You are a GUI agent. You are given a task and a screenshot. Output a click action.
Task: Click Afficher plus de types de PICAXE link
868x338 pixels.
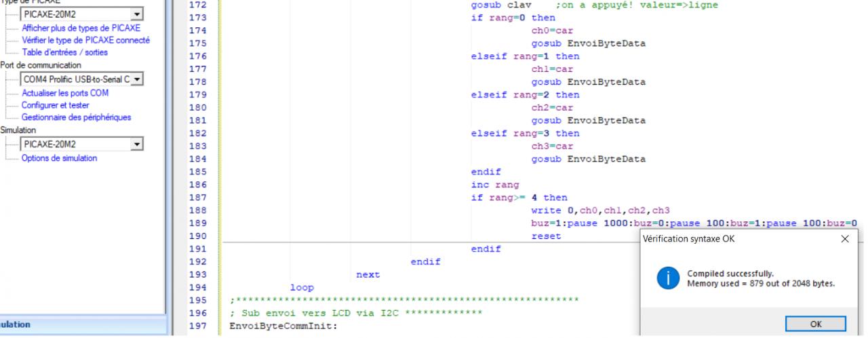point(81,28)
